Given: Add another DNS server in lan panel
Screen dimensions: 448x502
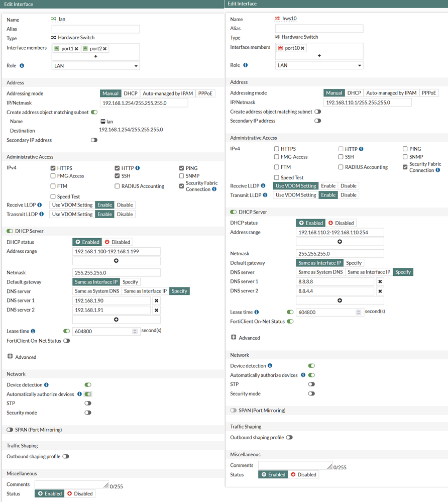Looking at the screenshot, I should (x=116, y=320).
